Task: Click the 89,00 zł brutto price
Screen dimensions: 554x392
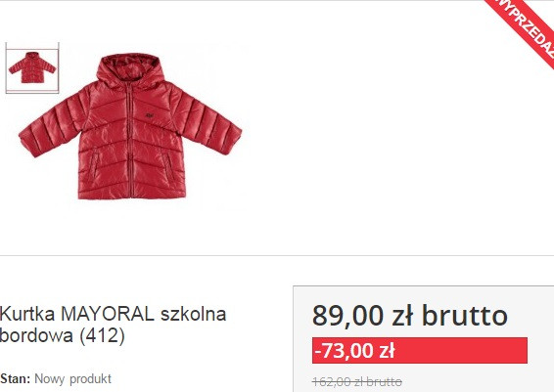Action: click(410, 316)
